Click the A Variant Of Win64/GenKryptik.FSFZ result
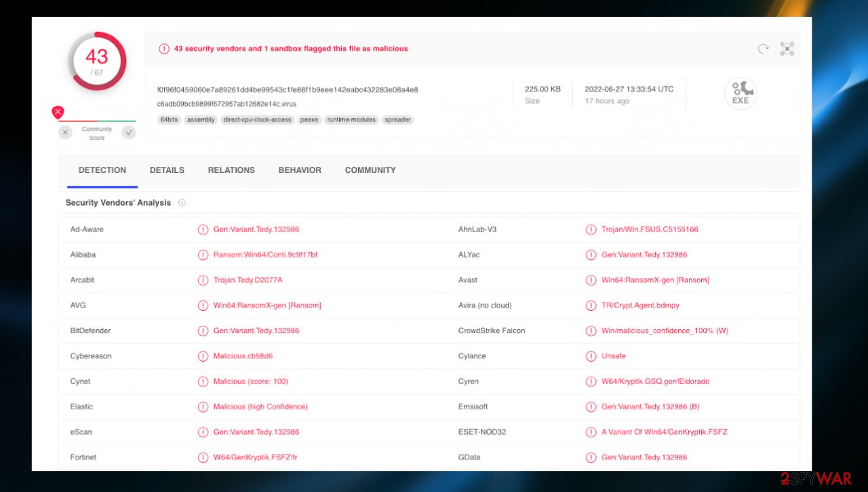The width and height of the screenshot is (868, 492). point(665,432)
